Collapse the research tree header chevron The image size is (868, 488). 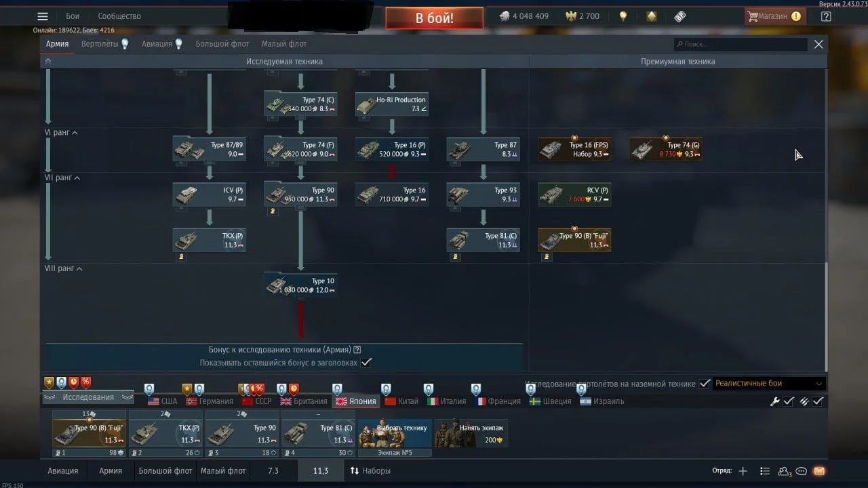[x=48, y=61]
